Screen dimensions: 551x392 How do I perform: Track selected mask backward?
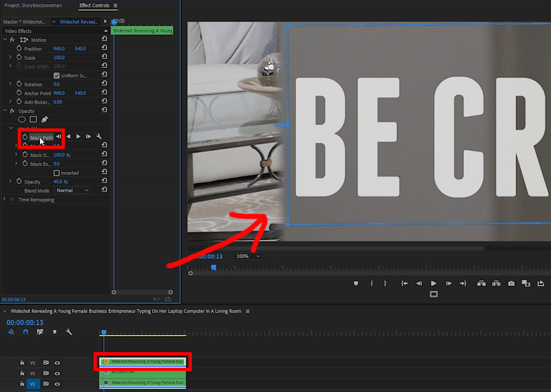[69, 137]
